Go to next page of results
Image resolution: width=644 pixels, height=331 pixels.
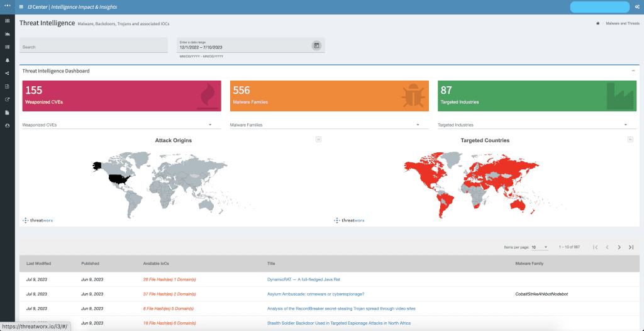point(619,247)
